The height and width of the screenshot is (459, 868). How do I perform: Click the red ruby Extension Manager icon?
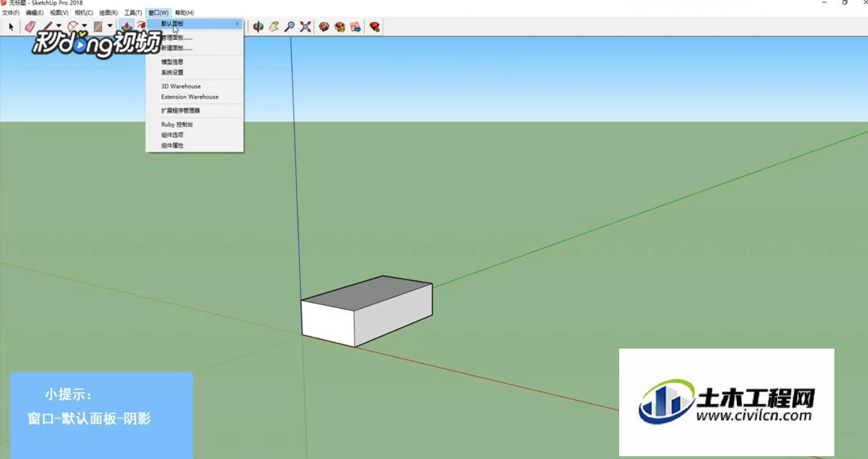click(374, 26)
